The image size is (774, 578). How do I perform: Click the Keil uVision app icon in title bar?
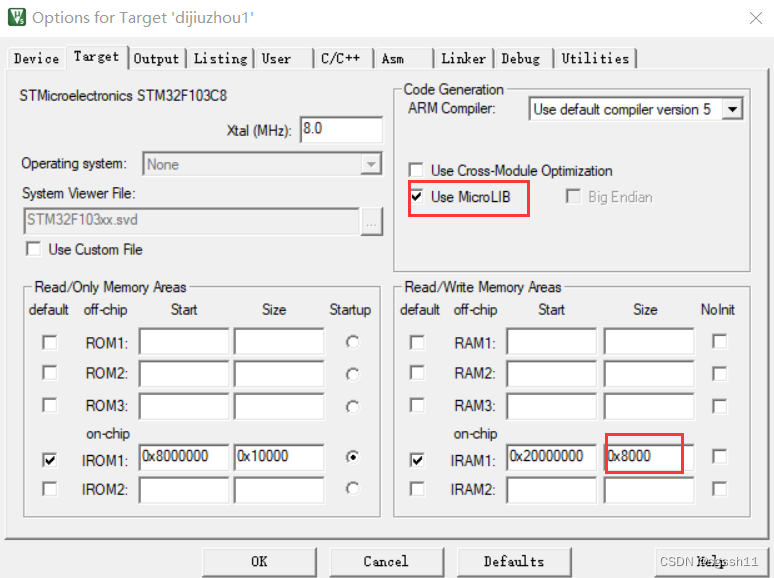pyautogui.click(x=17, y=17)
